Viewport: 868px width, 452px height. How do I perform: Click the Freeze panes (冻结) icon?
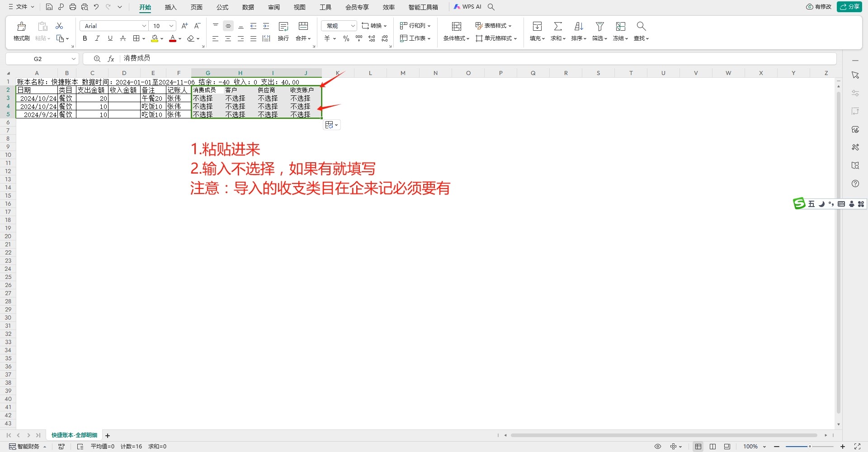(620, 27)
